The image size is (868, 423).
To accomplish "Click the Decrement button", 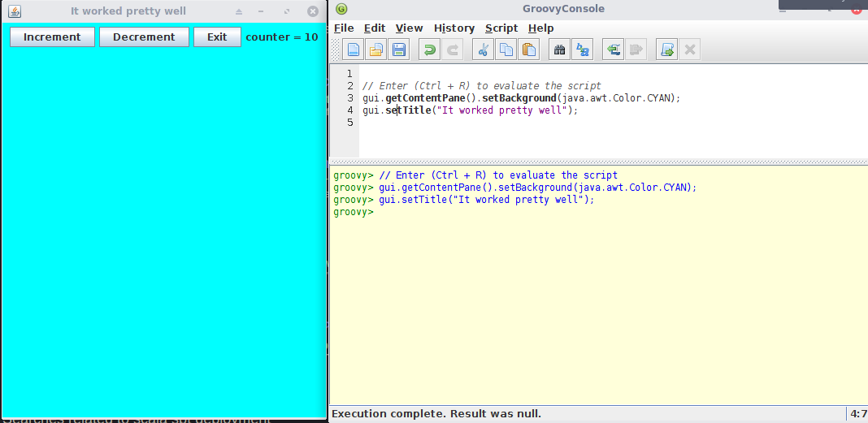I will (x=144, y=37).
